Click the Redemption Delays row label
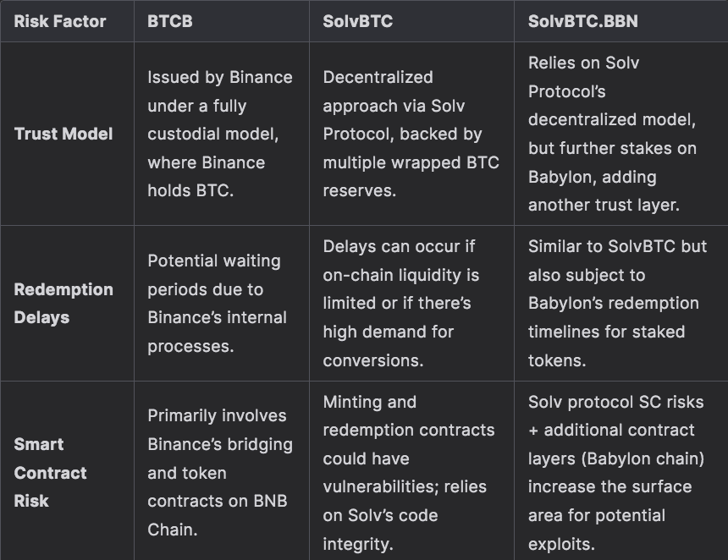The height and width of the screenshot is (560, 728). point(63,303)
